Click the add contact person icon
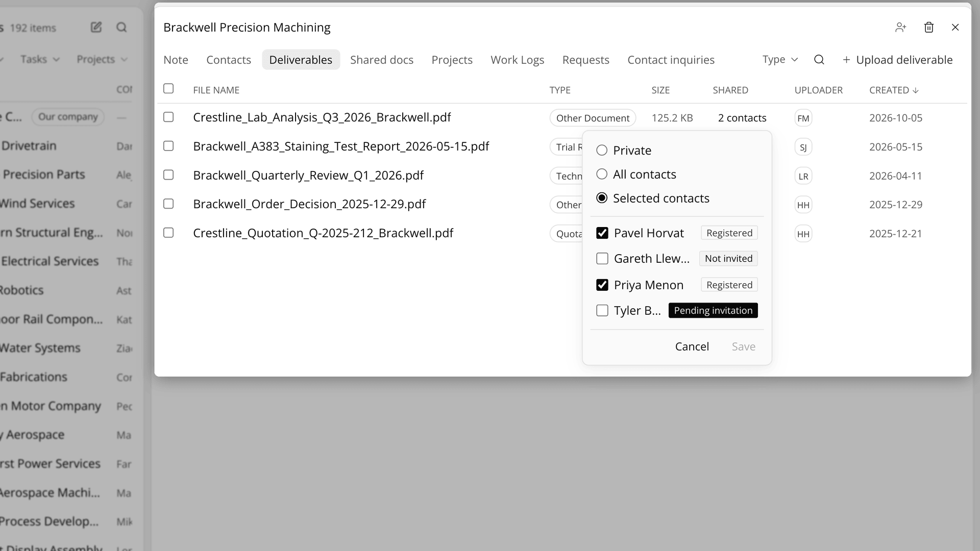The height and width of the screenshot is (551, 980). [x=900, y=28]
